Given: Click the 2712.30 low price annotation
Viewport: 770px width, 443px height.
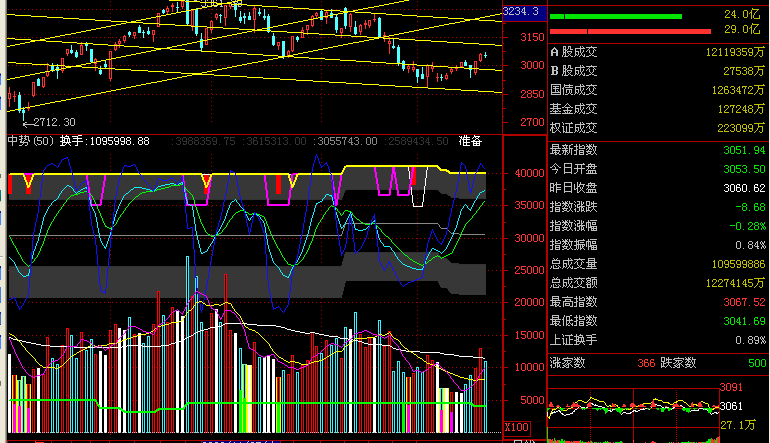Looking at the screenshot, I should (54, 122).
